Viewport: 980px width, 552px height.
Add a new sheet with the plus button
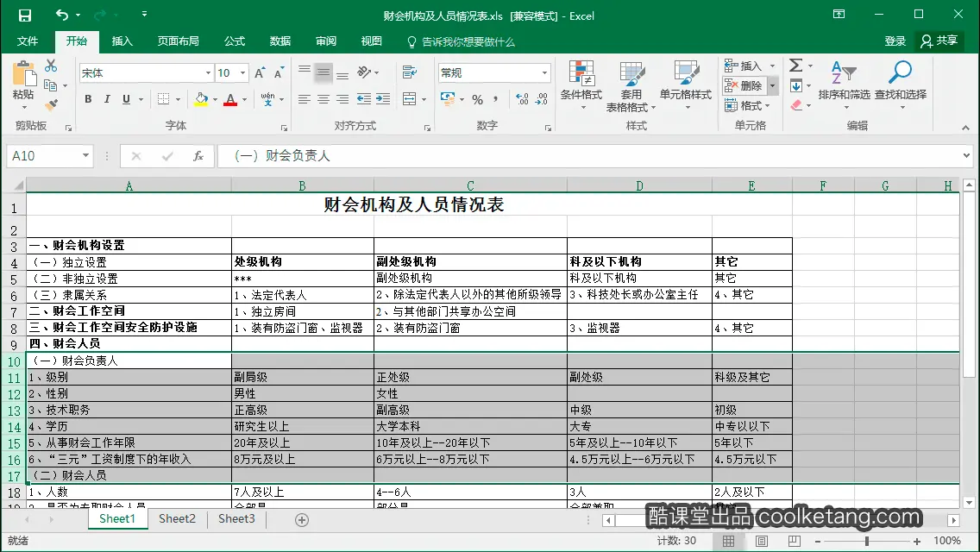coord(302,520)
